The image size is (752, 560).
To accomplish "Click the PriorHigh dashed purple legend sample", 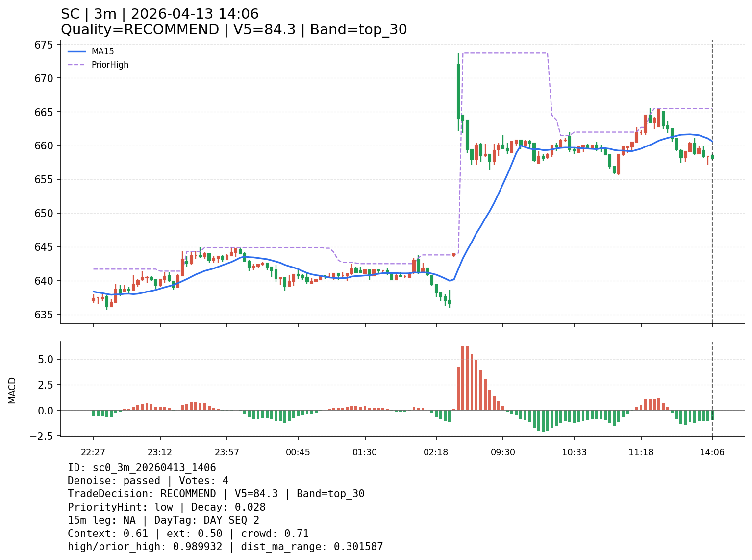I will pos(76,65).
